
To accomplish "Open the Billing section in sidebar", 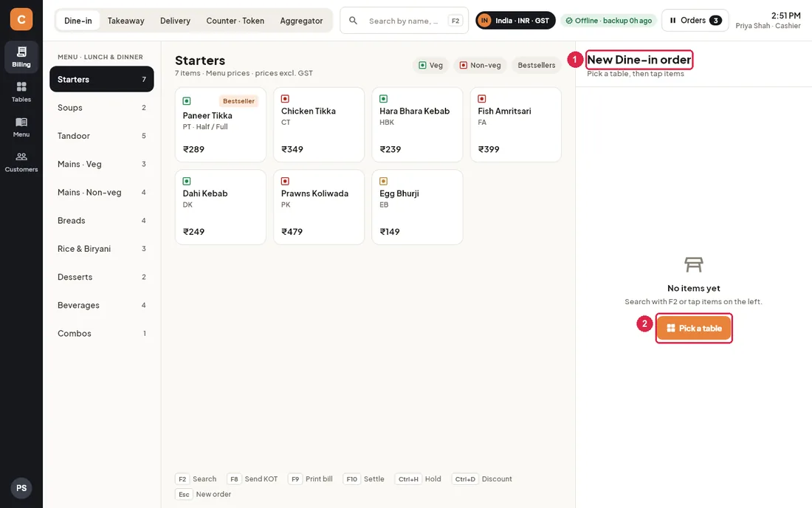I will click(21, 56).
